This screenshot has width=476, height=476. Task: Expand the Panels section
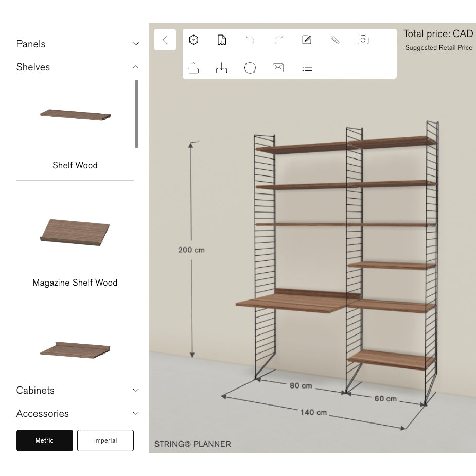78,44
